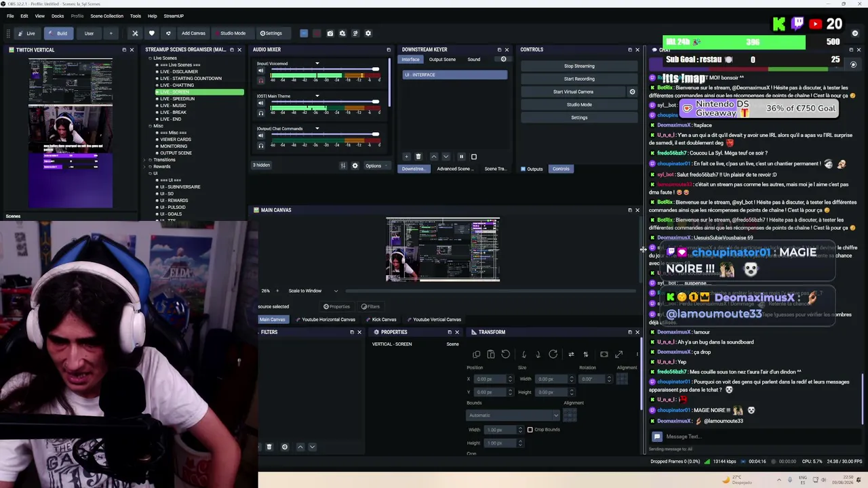Switch to Youtube Horizontal Canvas tab
Image resolution: width=868 pixels, height=488 pixels.
click(325, 320)
